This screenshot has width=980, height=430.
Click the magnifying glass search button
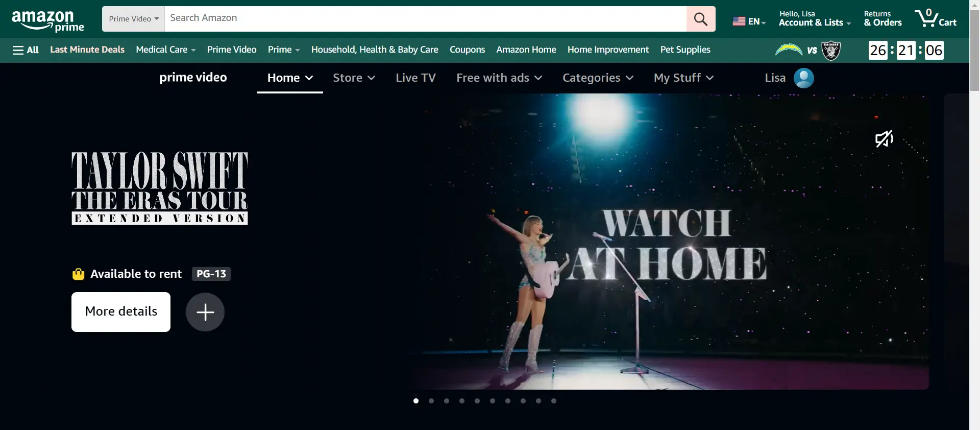[701, 19]
